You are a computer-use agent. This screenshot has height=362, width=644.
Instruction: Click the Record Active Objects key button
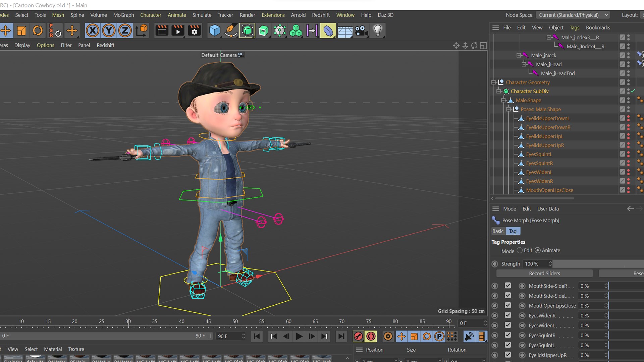pos(358,336)
